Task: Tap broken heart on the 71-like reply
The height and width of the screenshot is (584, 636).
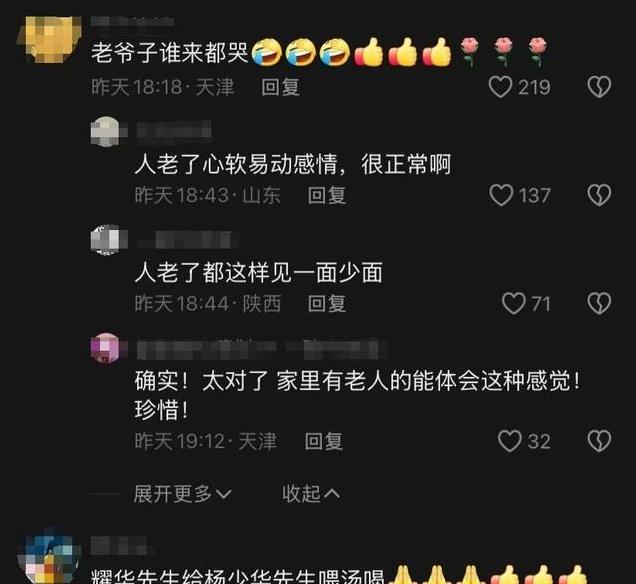Action: (x=599, y=303)
